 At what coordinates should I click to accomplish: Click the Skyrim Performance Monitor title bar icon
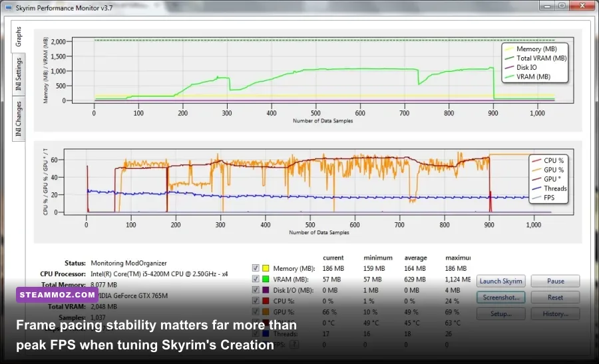(x=9, y=7)
